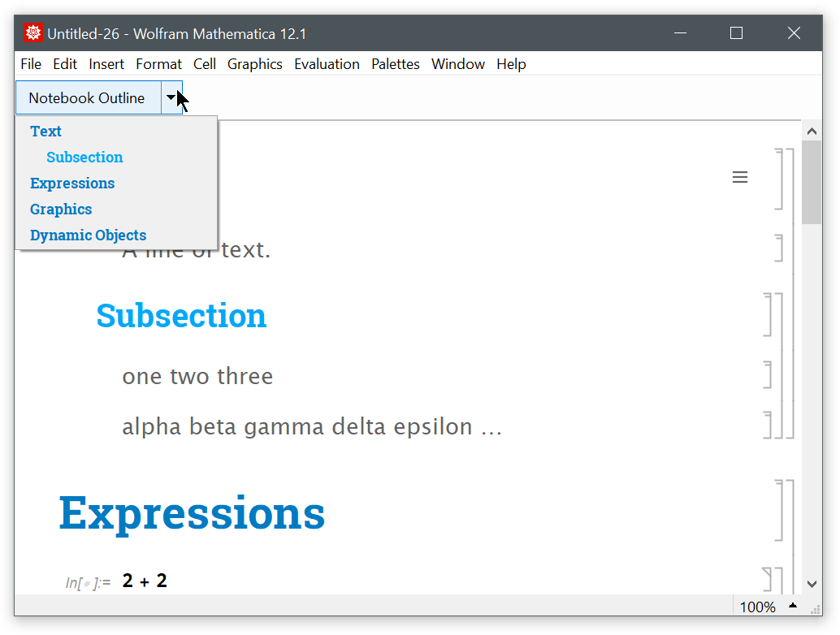This screenshot has width=840, height=635.
Task: Open the Palettes menu
Action: point(396,64)
